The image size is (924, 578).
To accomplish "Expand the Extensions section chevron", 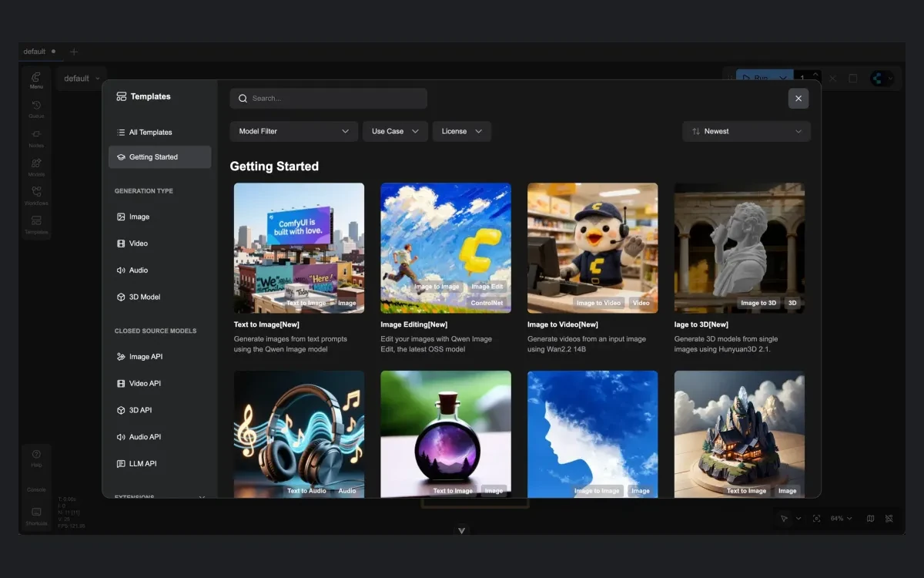I will coord(202,496).
